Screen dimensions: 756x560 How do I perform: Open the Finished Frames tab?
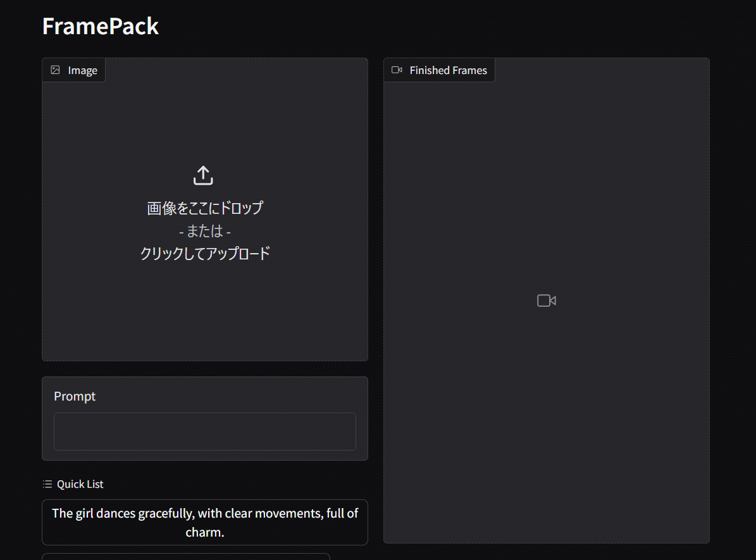pos(439,70)
